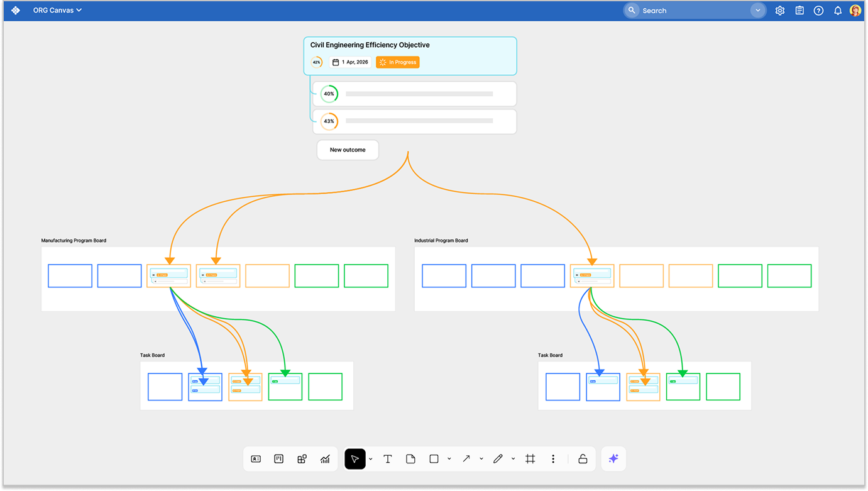Click the search magnifier icon
868x491 pixels.
632,11
